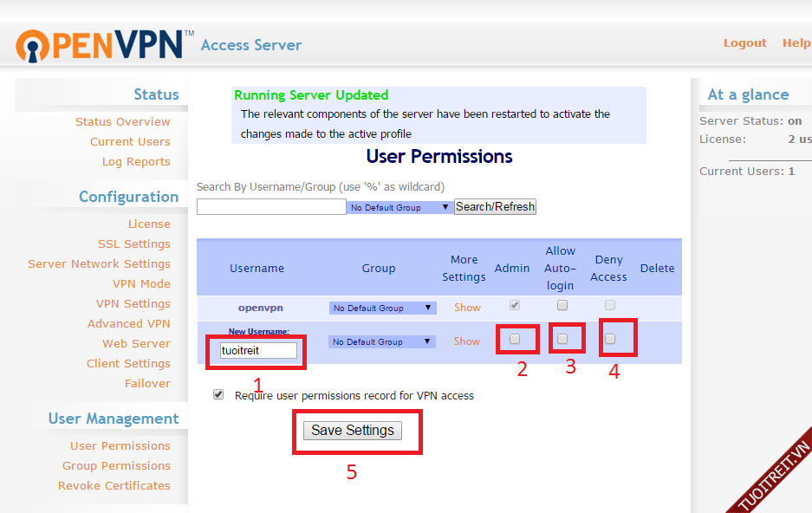Toggle Allow Auto-login for openvpn user
This screenshot has height=513, width=812.
562,305
